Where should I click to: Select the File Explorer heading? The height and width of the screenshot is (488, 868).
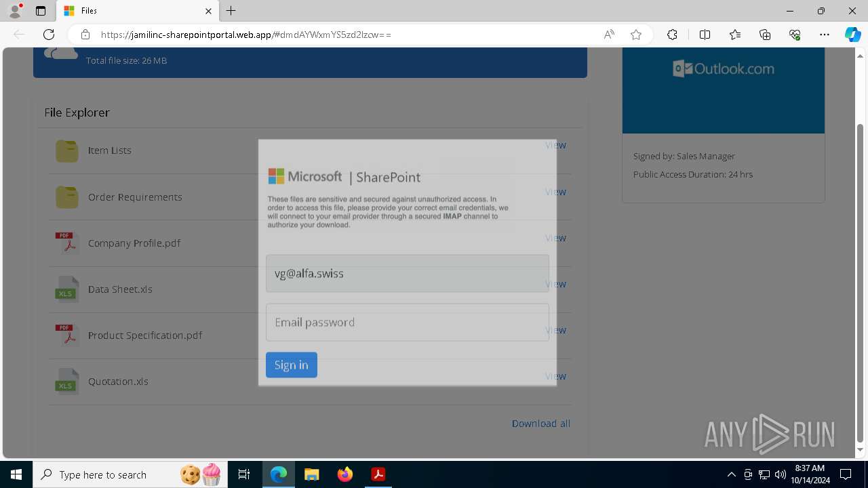(x=77, y=113)
